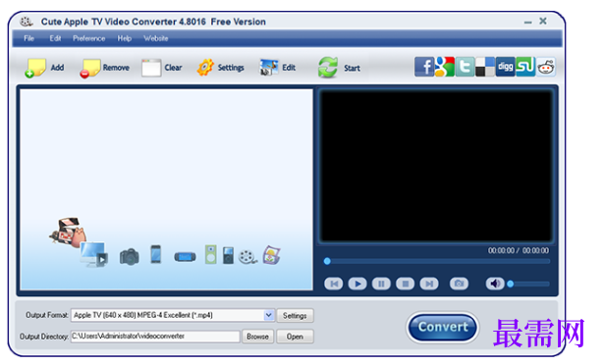The image size is (603, 364).
Task: Open output format Settings button
Action: click(x=295, y=316)
